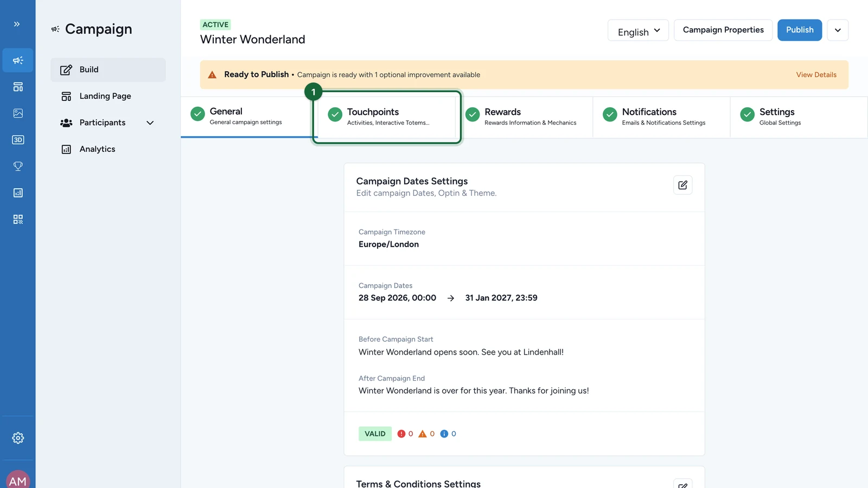Open the trophy rewards icon in the left rail
This screenshot has height=488, width=868.
(x=18, y=166)
